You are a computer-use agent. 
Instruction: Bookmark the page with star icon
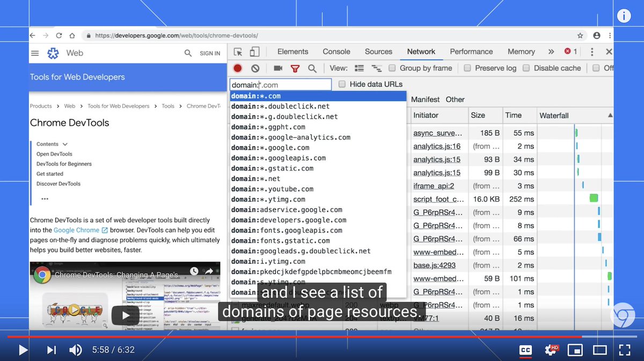click(580, 35)
